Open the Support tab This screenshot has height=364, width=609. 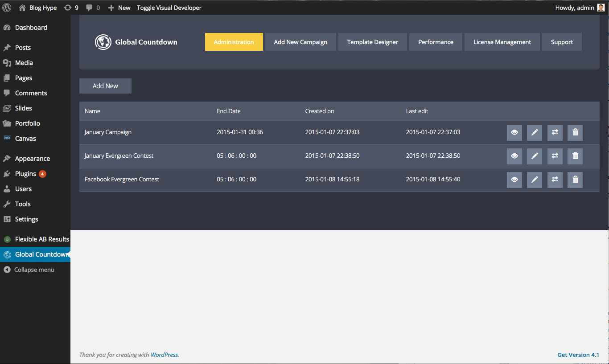click(562, 42)
